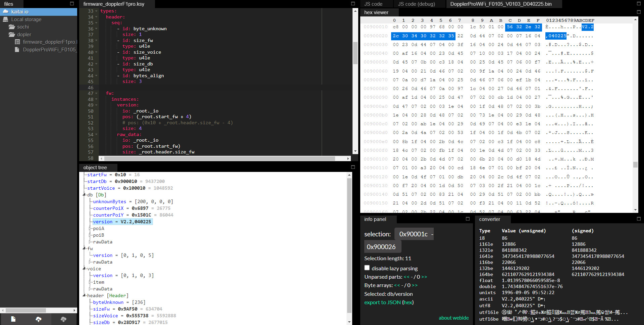Fold the header block at line 34

[x=96, y=17]
